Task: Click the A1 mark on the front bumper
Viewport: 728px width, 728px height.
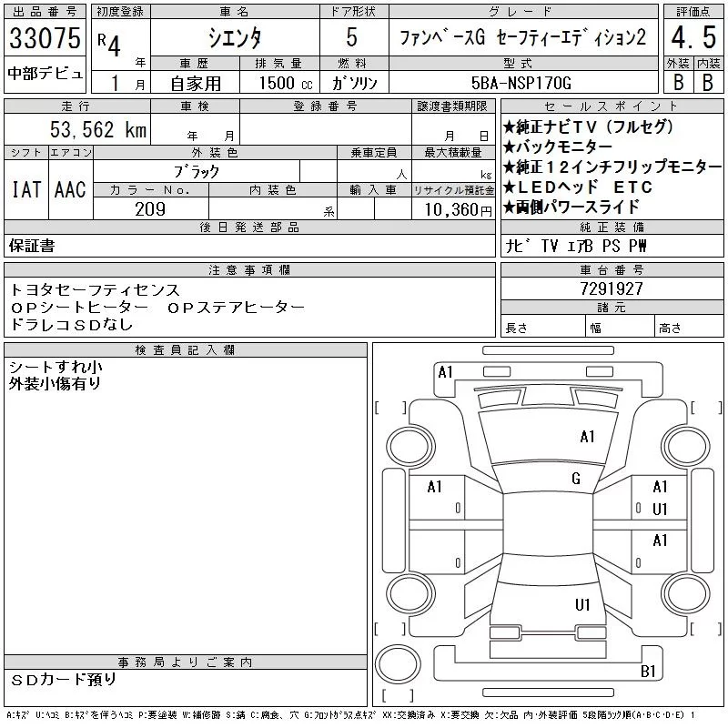Action: coord(445,372)
